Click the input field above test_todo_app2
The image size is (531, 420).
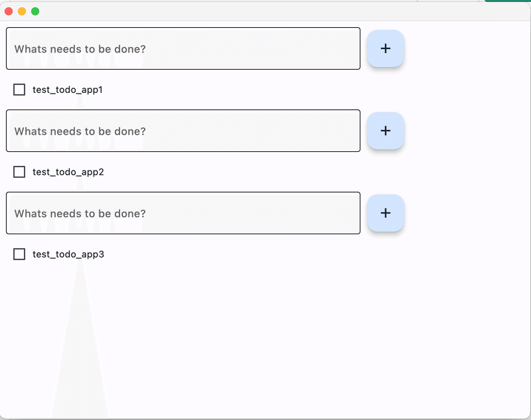[x=183, y=131]
